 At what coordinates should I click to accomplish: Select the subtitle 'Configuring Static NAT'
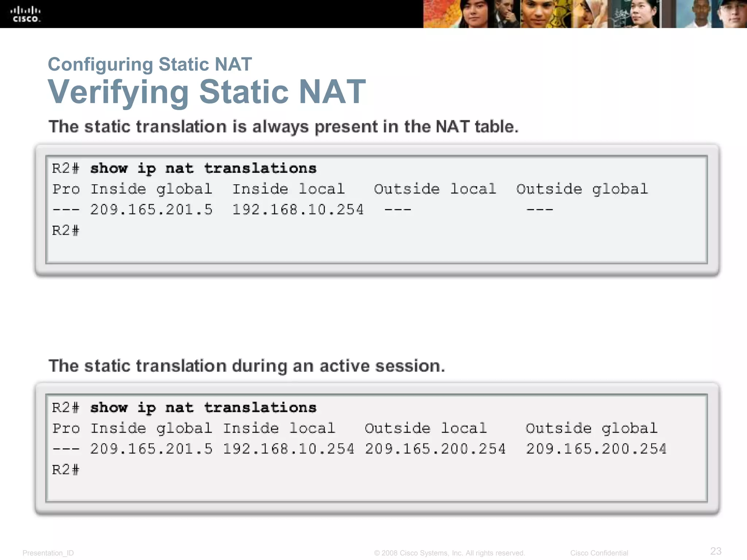[x=150, y=64]
